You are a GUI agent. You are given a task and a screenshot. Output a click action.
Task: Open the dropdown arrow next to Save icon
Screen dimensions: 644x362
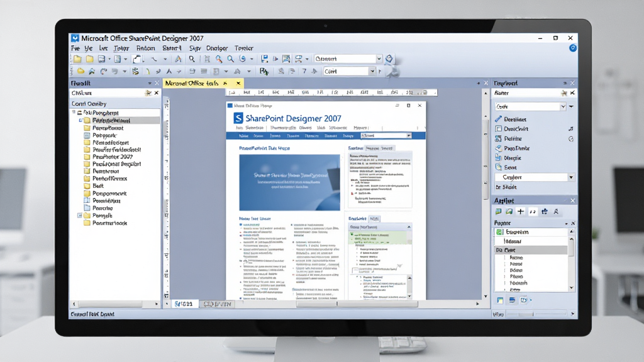pyautogui.click(x=109, y=60)
